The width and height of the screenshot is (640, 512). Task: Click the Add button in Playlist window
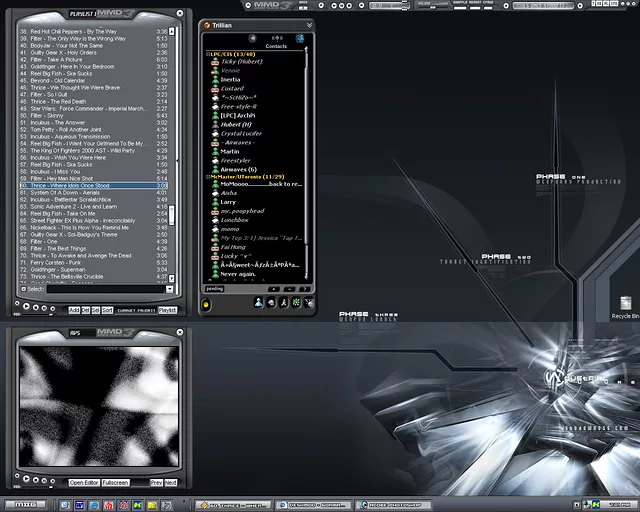coord(74,310)
